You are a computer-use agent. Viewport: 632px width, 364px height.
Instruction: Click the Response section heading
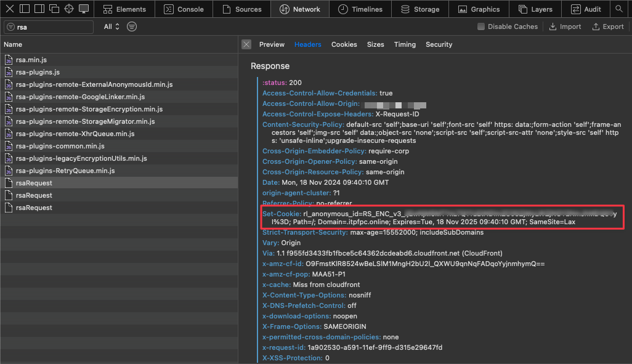pos(270,66)
